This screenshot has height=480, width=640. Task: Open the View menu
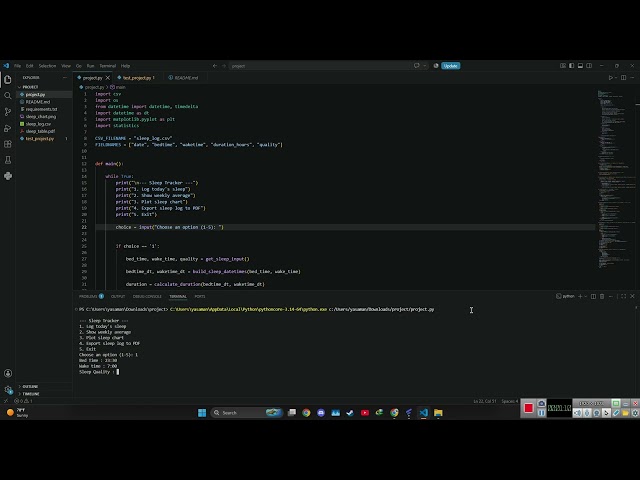66,66
